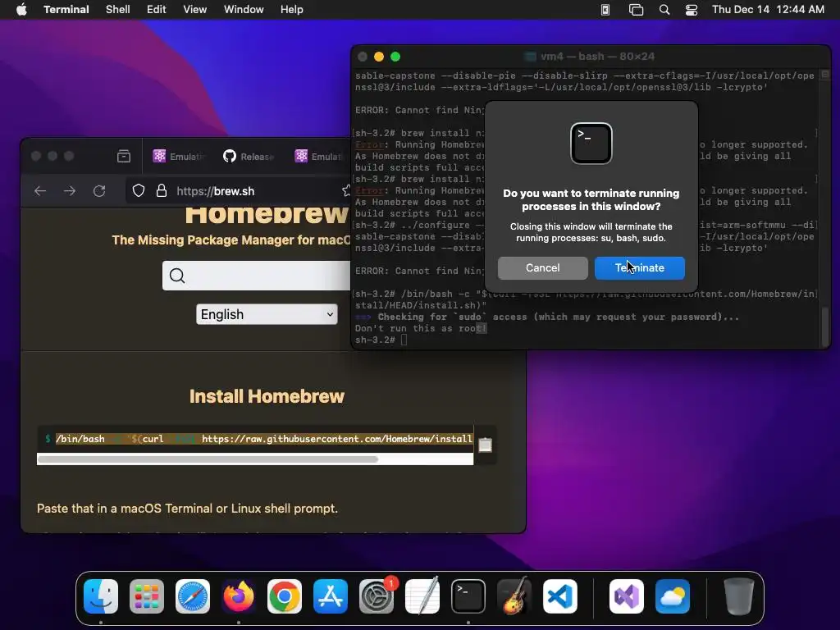Open the Apple menu

(x=21, y=10)
